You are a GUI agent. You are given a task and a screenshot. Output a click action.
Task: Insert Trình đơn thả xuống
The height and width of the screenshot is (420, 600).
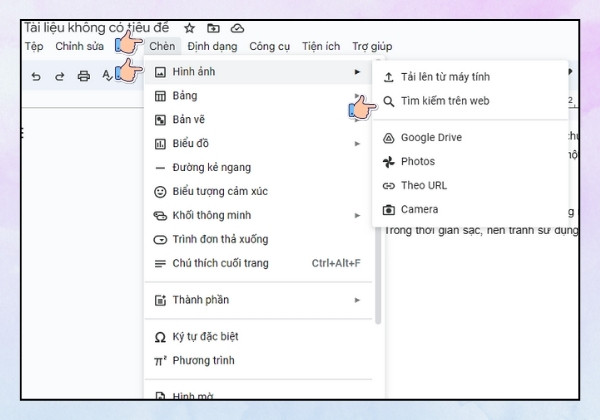pyautogui.click(x=258, y=240)
